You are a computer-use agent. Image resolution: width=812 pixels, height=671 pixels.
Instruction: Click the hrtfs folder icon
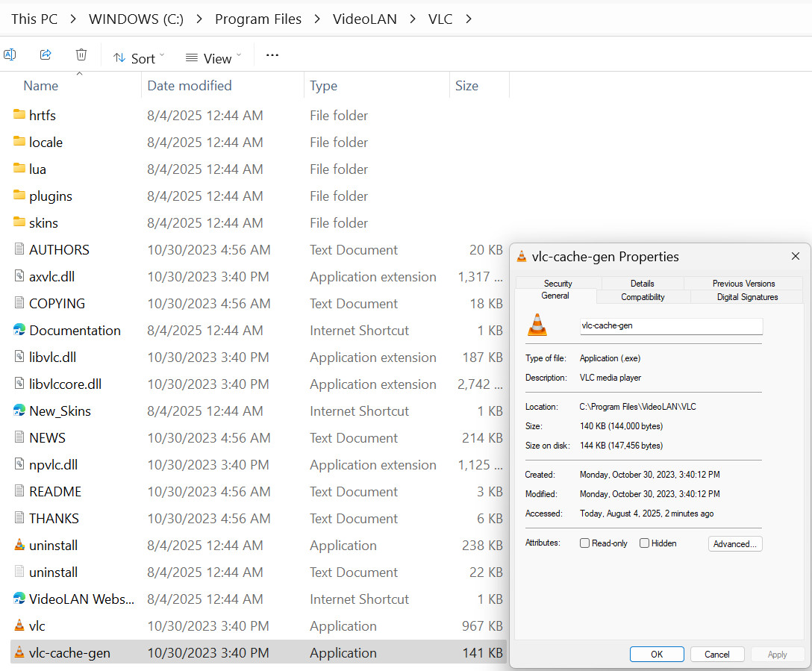coord(19,114)
